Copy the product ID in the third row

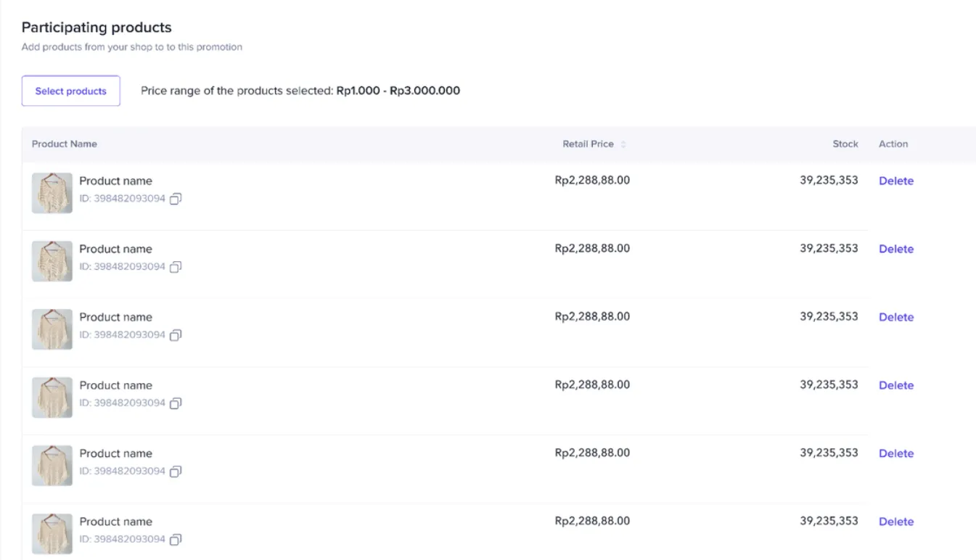(x=176, y=335)
